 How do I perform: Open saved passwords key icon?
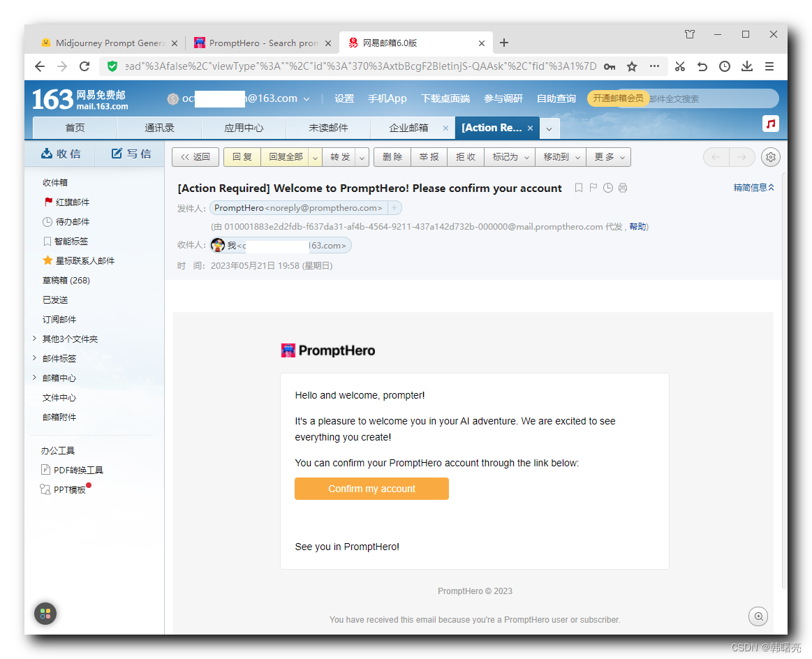(x=610, y=66)
